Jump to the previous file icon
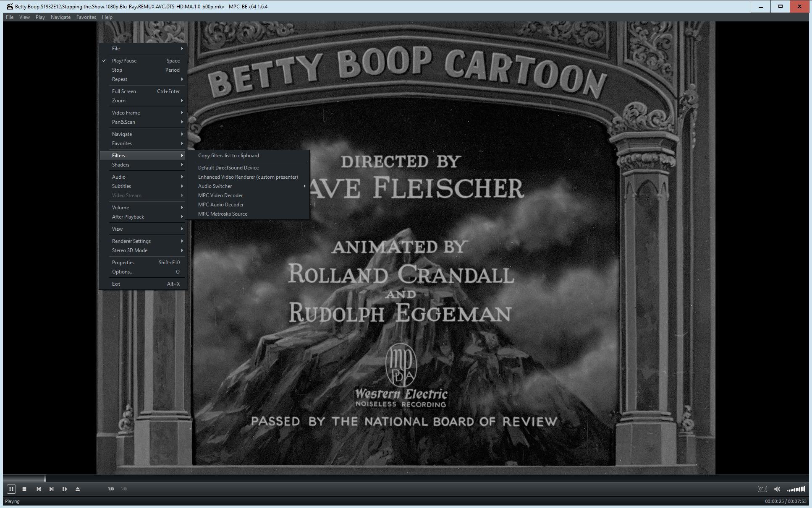This screenshot has height=508, width=812. [x=39, y=489]
